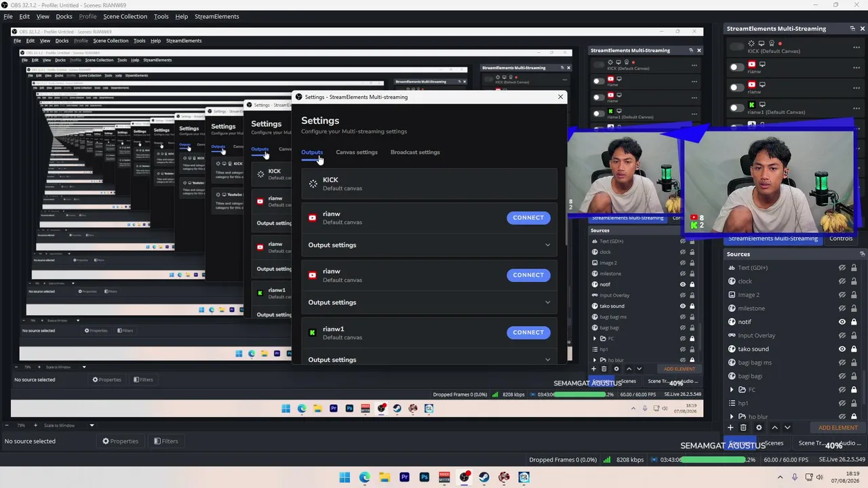Toggle the lock on the Text (GDI+) source
Image resolution: width=868 pixels, height=488 pixels.
point(854,268)
